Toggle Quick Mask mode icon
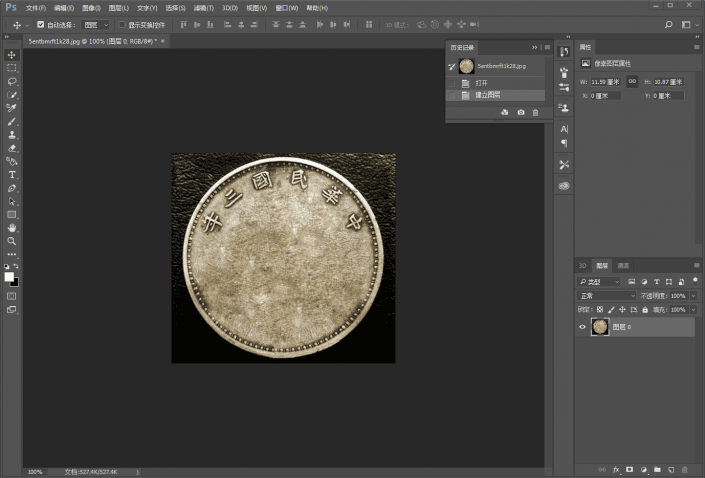 pyautogui.click(x=12, y=296)
